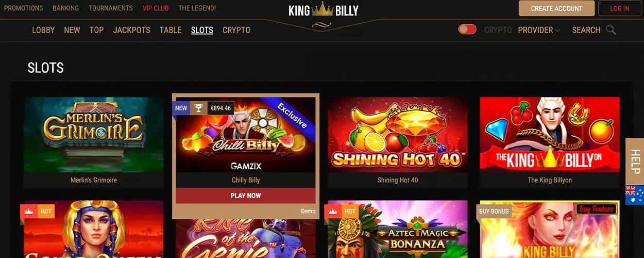The width and height of the screenshot is (644, 258).
Task: Click the search magnifier icon
Action: click(611, 30)
